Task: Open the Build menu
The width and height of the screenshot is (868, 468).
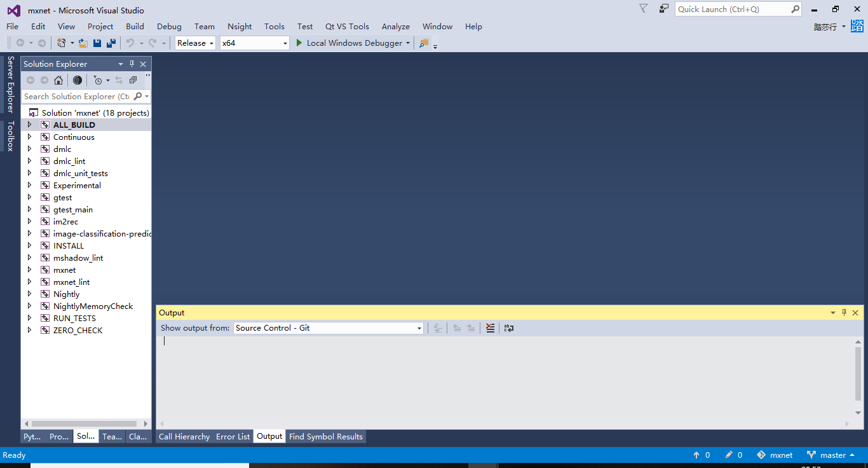Action: 135,26
